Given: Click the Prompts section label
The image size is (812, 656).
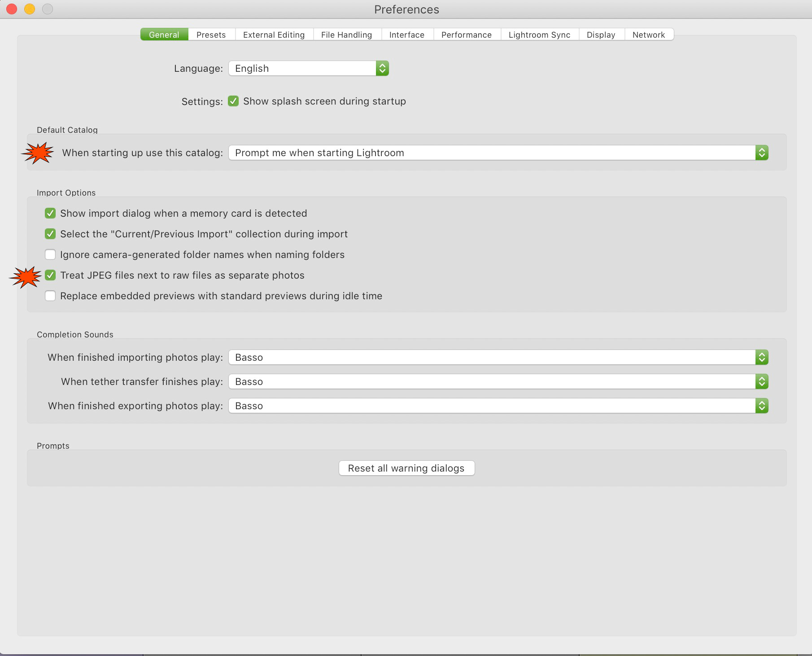Looking at the screenshot, I should [x=53, y=446].
